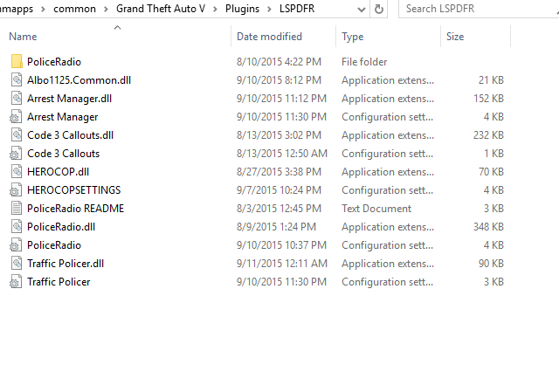Click the Search LSPDFR field
The width and height of the screenshot is (559, 392).
[478, 9]
